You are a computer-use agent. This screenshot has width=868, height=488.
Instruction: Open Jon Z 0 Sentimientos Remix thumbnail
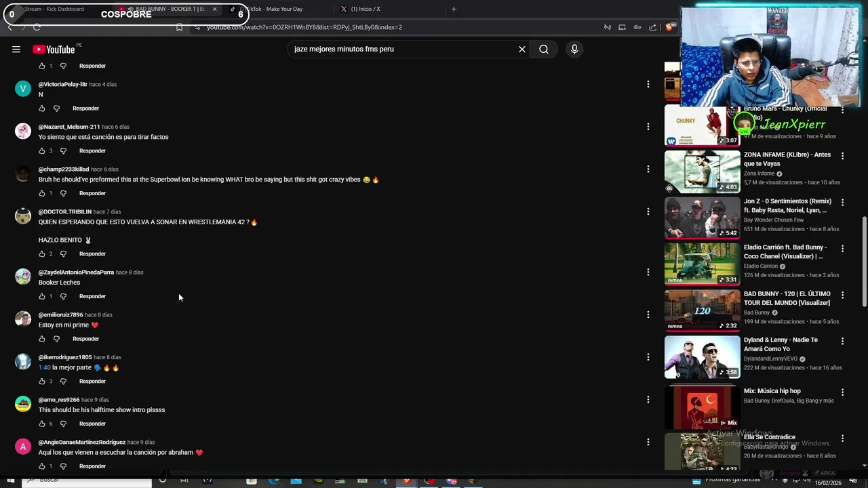(x=703, y=218)
